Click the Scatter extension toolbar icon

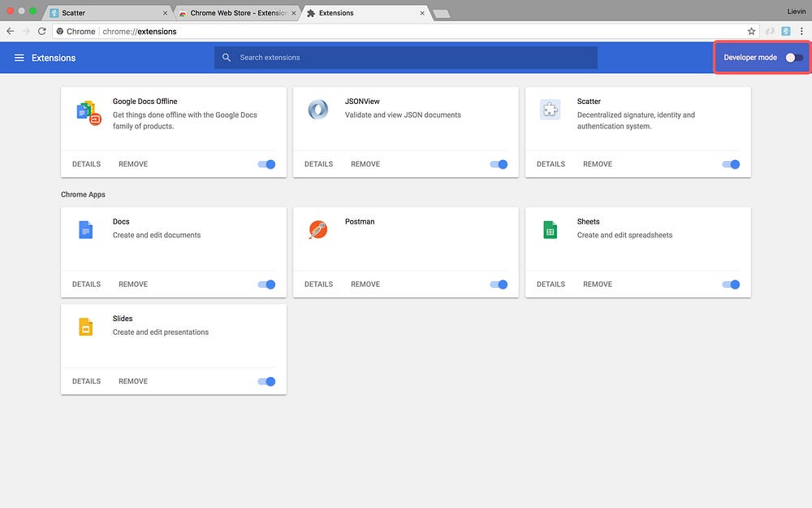(785, 31)
